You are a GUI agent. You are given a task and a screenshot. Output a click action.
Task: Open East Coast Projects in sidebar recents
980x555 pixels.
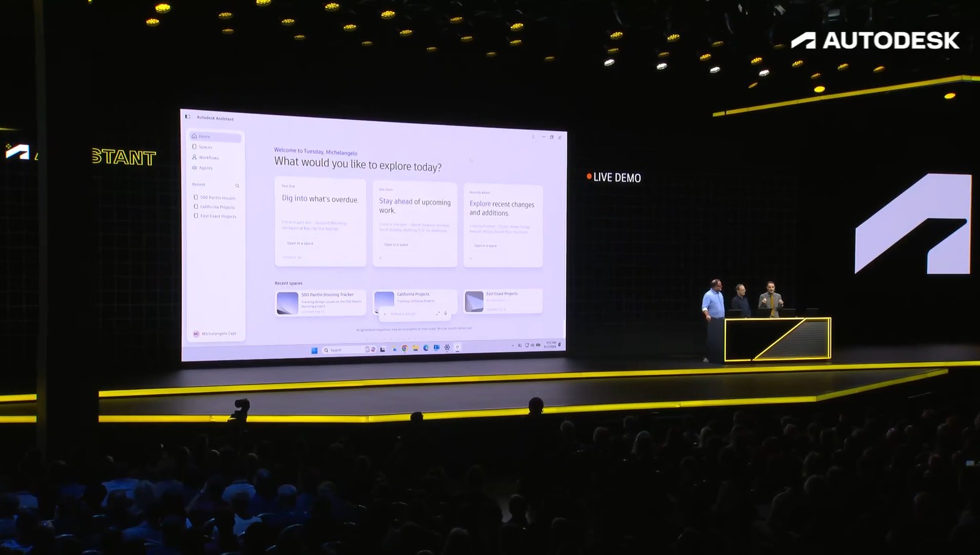(x=216, y=216)
